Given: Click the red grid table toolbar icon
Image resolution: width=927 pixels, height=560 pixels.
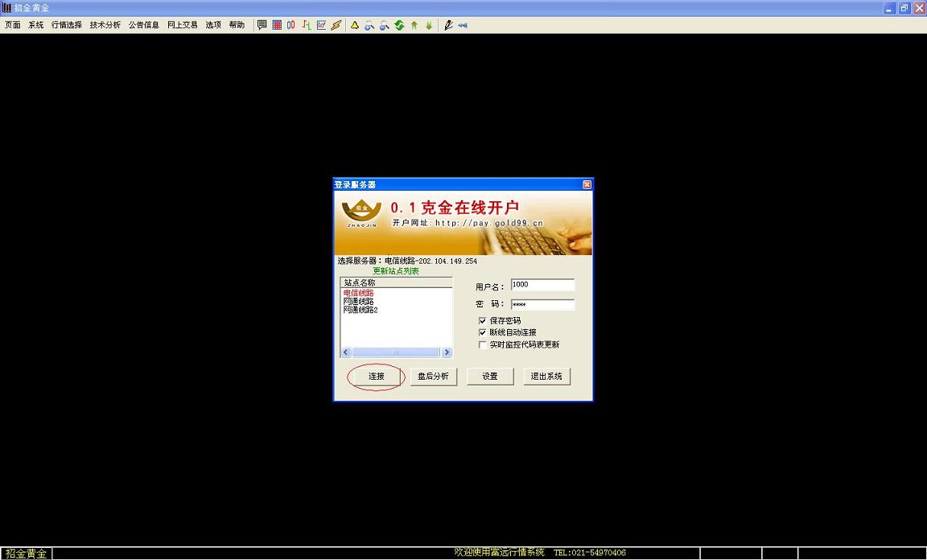Looking at the screenshot, I should point(277,25).
